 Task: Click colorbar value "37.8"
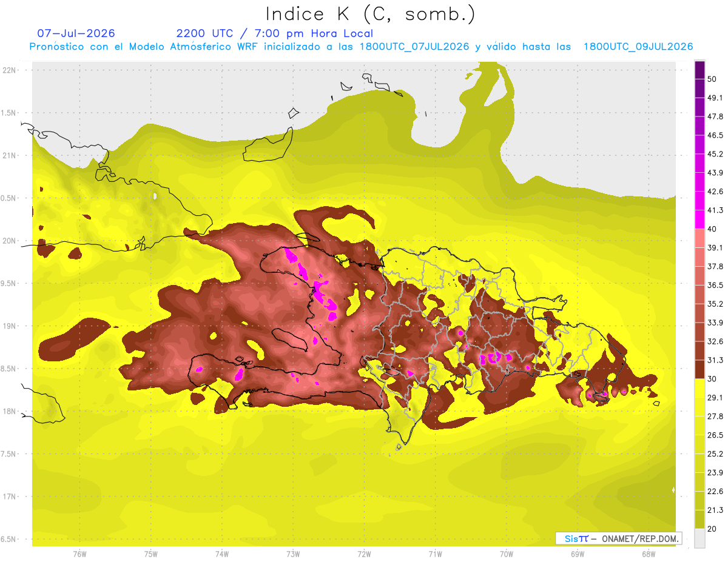click(715, 266)
